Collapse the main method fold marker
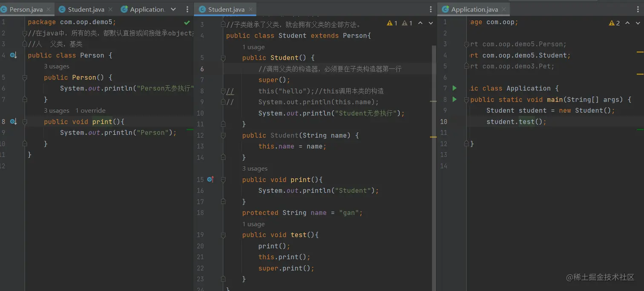The image size is (644, 291). tap(467, 100)
